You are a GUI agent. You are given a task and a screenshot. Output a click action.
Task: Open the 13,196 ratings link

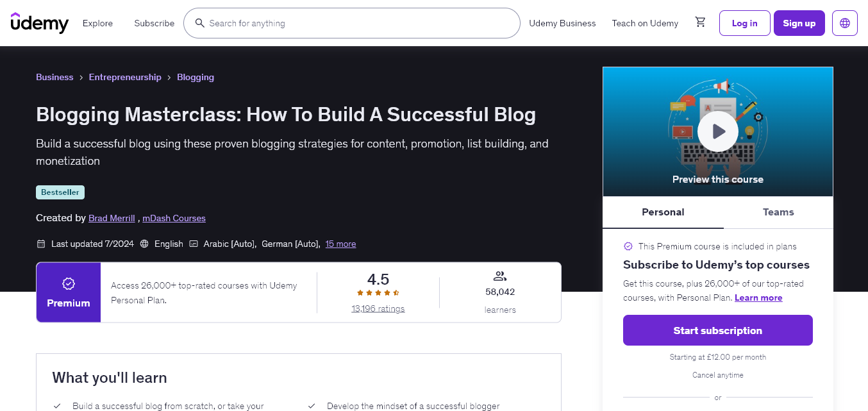click(378, 308)
